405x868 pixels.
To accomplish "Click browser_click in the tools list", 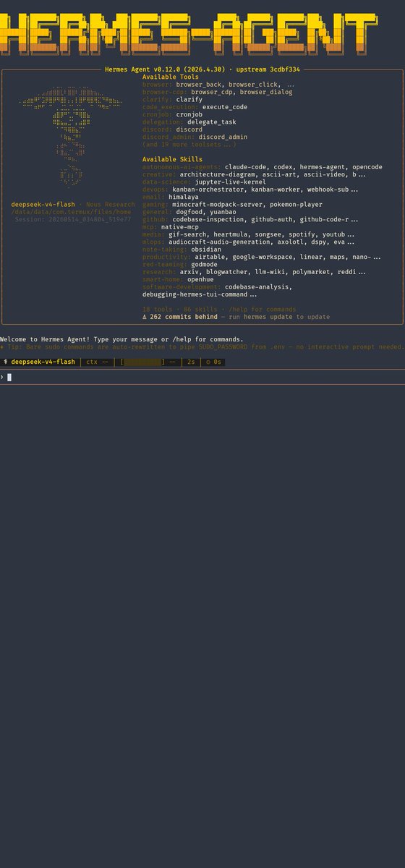I will coord(253,85).
